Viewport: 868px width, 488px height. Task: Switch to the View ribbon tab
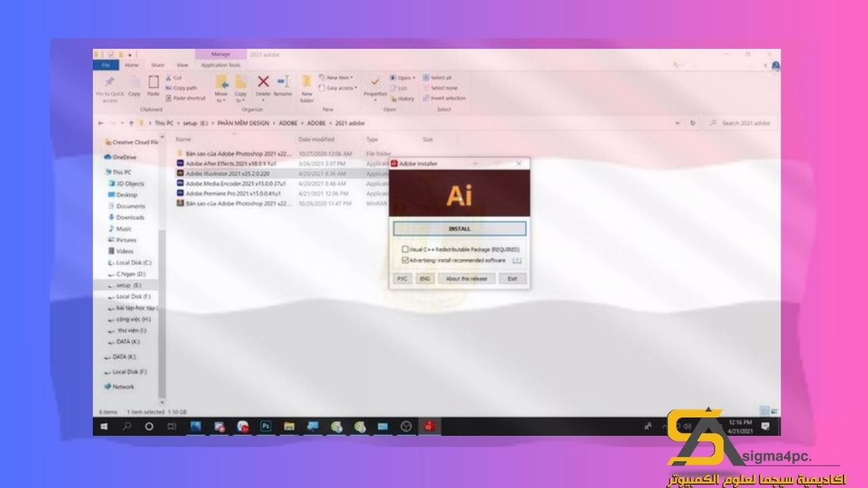(x=182, y=65)
